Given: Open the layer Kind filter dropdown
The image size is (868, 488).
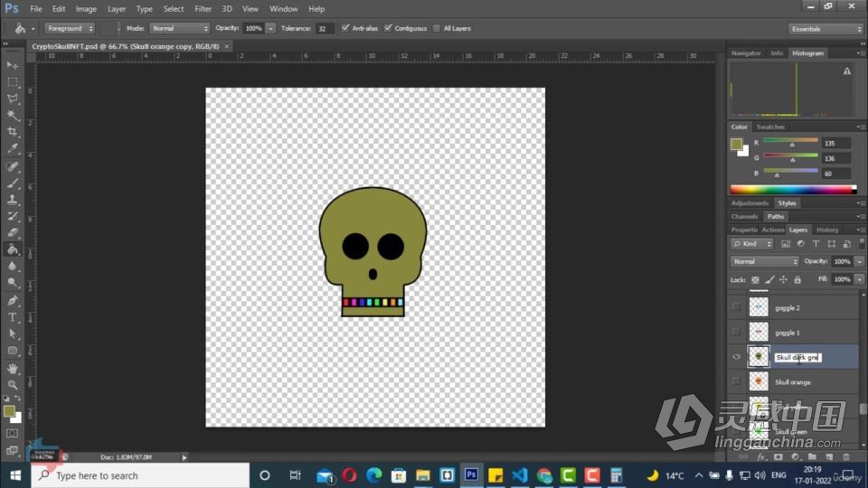Looking at the screenshot, I should (x=751, y=244).
